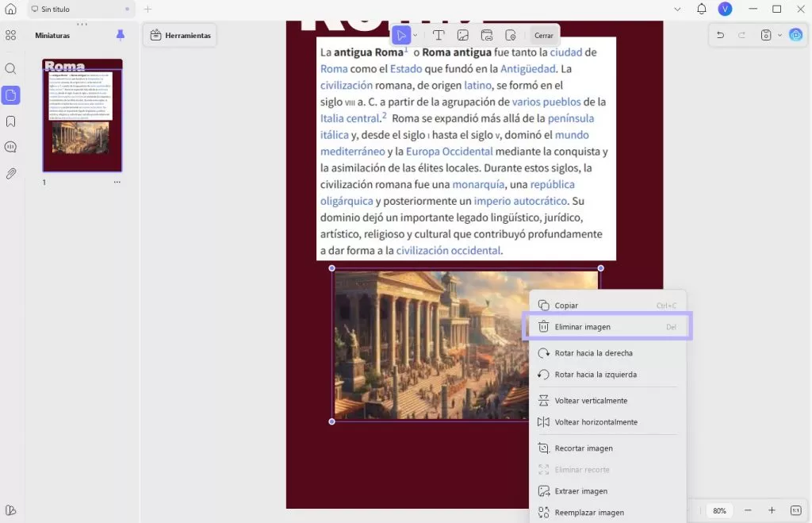
Task: Open the bookmarks panel icon
Action: coord(11,121)
